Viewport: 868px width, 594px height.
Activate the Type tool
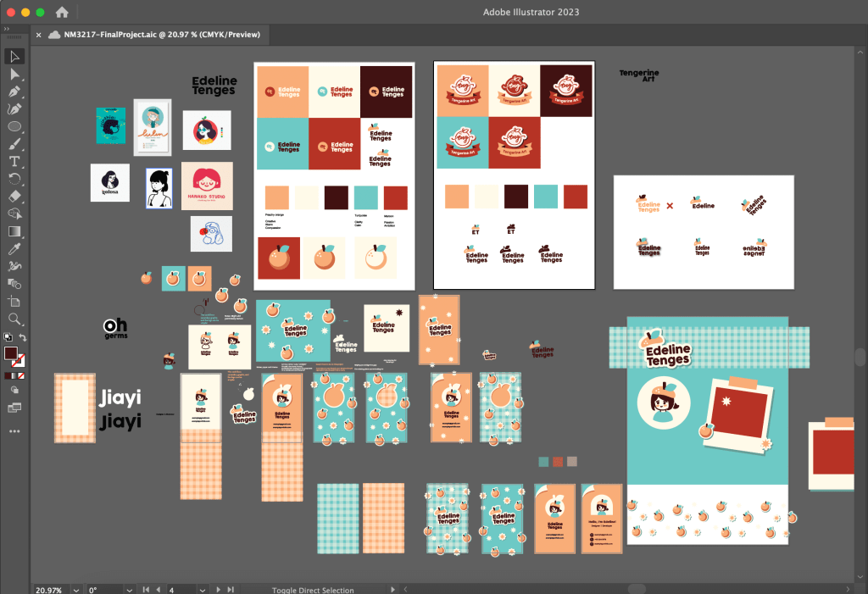(x=14, y=161)
